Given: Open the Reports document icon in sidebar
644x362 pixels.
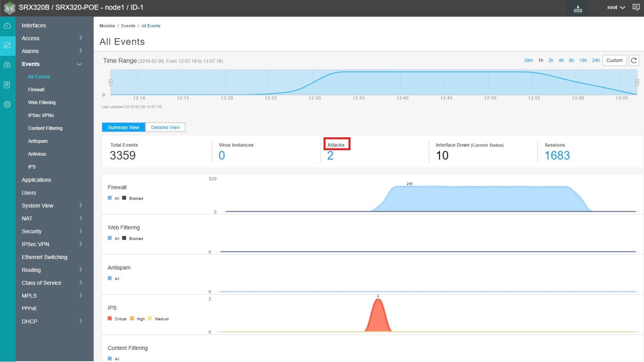Looking at the screenshot, I should point(7,84).
